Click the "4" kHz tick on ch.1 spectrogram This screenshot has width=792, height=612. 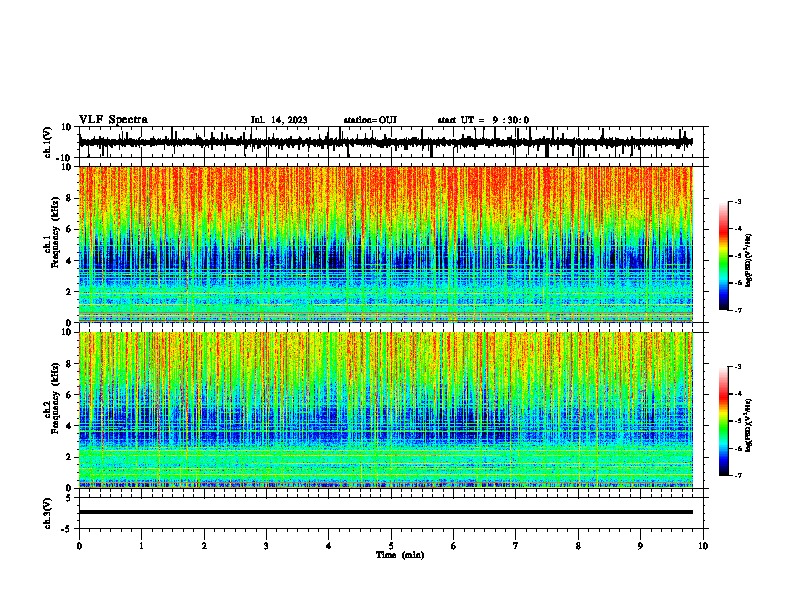pyautogui.click(x=69, y=261)
